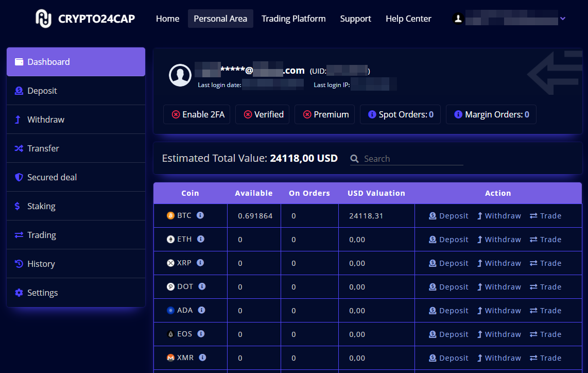
Task: Select Staking in the sidebar
Action: (x=41, y=206)
